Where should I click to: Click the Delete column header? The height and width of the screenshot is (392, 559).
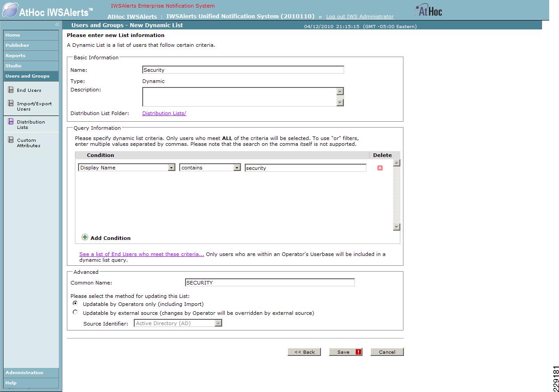pyautogui.click(x=382, y=155)
